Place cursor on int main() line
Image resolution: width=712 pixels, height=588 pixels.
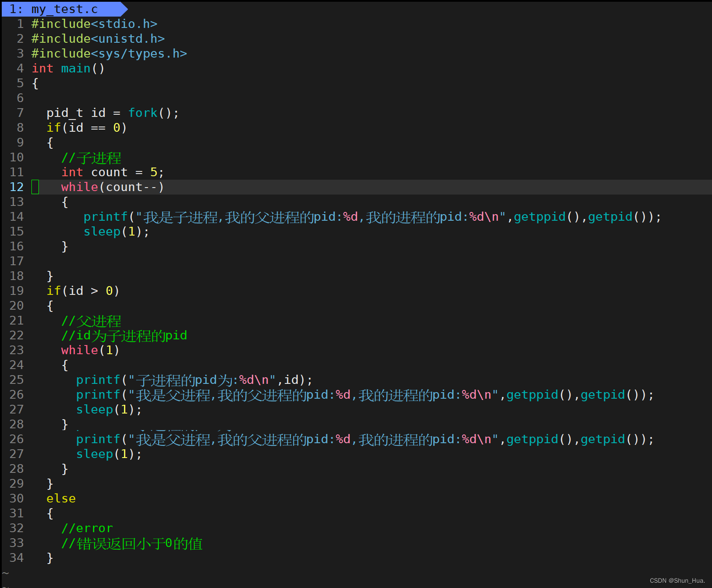68,68
